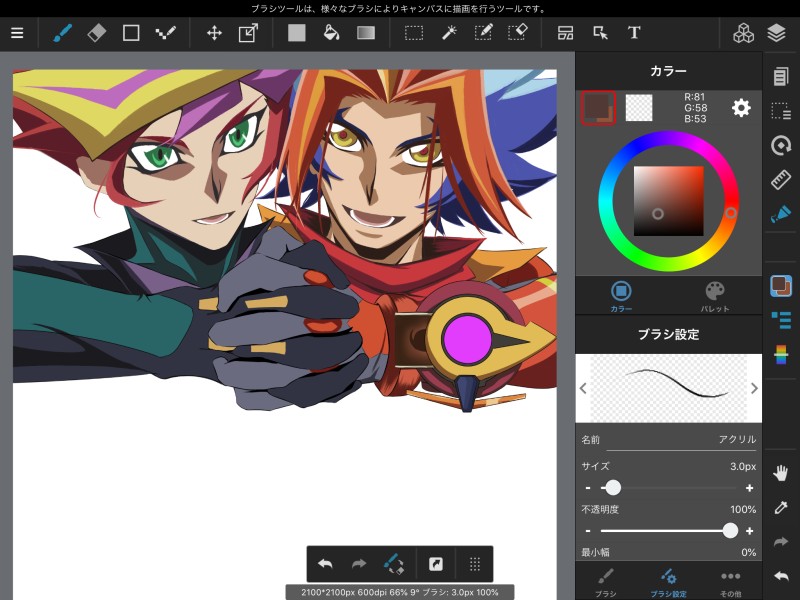Show previous brush preview with left chevron
Screen dimensions: 800x600
(583, 388)
